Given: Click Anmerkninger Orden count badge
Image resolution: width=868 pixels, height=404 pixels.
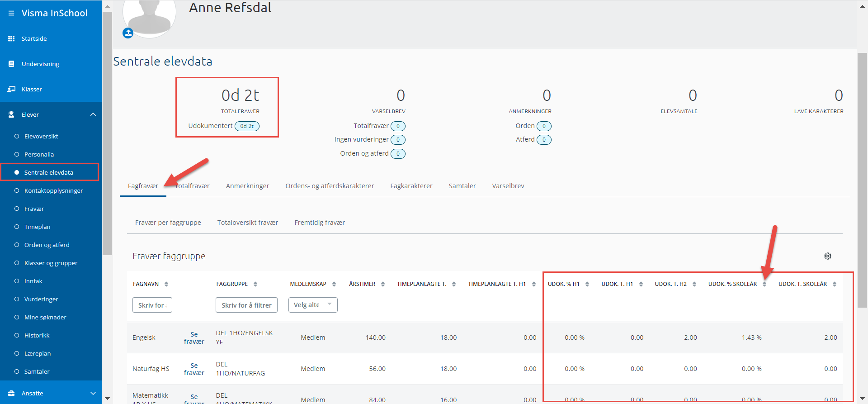Looking at the screenshot, I should click(544, 126).
